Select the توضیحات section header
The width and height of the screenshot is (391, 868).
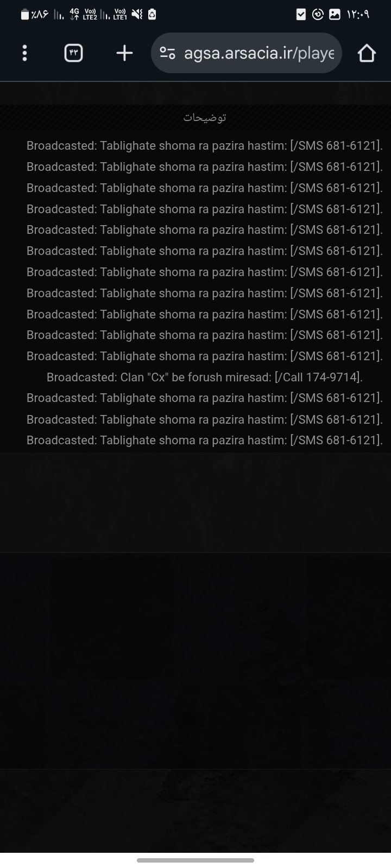(x=204, y=118)
